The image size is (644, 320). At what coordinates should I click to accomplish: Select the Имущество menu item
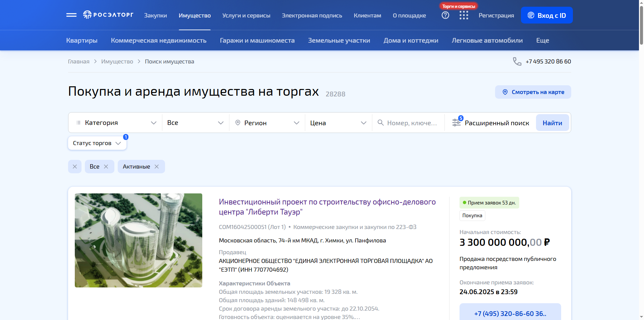[x=195, y=15]
